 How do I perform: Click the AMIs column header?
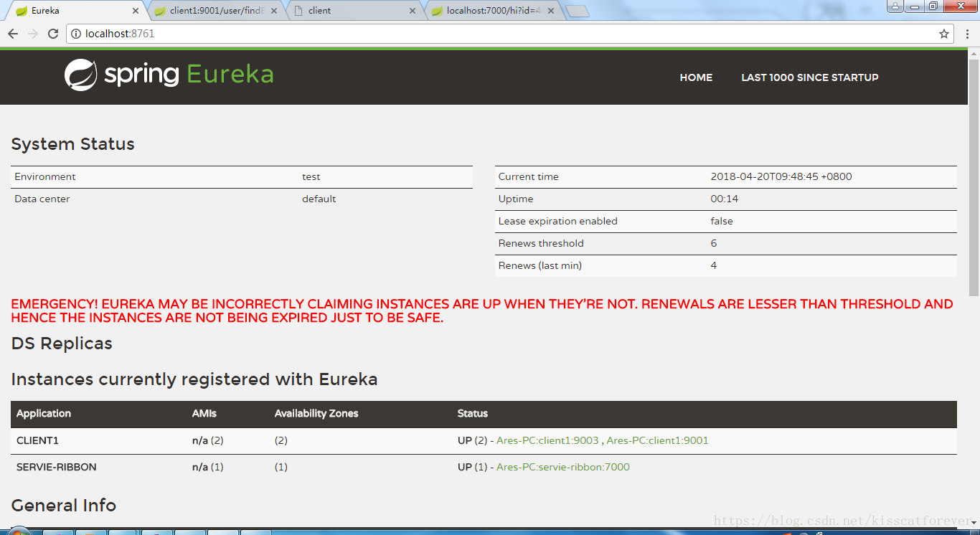tap(204, 413)
